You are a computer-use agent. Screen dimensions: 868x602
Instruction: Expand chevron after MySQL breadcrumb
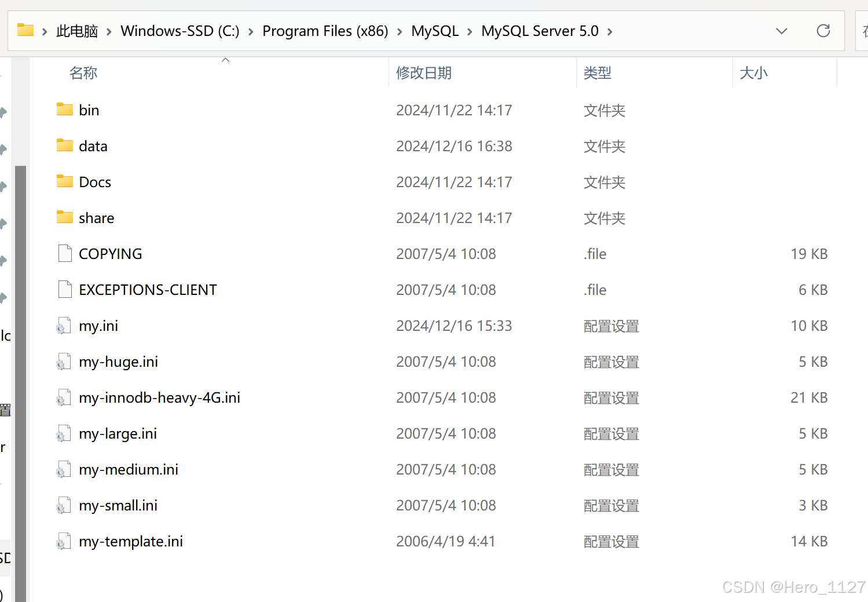[x=470, y=31]
